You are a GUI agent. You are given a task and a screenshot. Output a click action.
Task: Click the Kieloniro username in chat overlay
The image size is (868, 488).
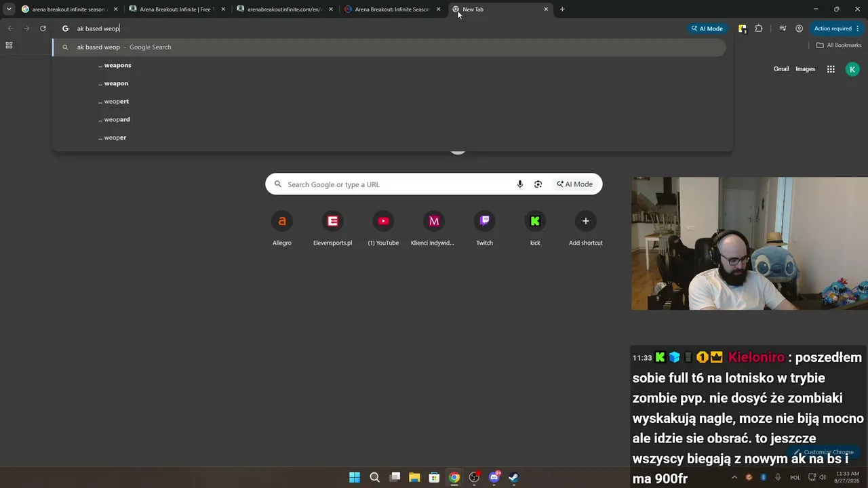[756, 357]
